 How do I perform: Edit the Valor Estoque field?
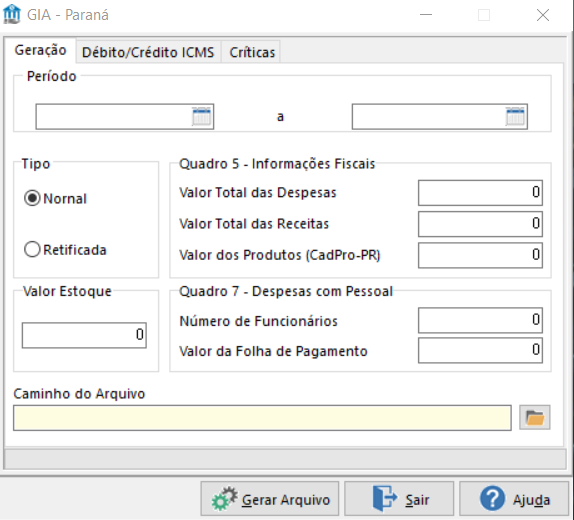84,335
